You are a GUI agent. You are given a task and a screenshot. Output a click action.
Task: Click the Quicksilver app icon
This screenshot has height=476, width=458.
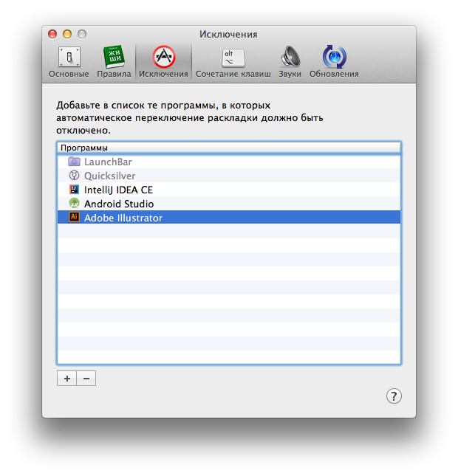coord(74,176)
